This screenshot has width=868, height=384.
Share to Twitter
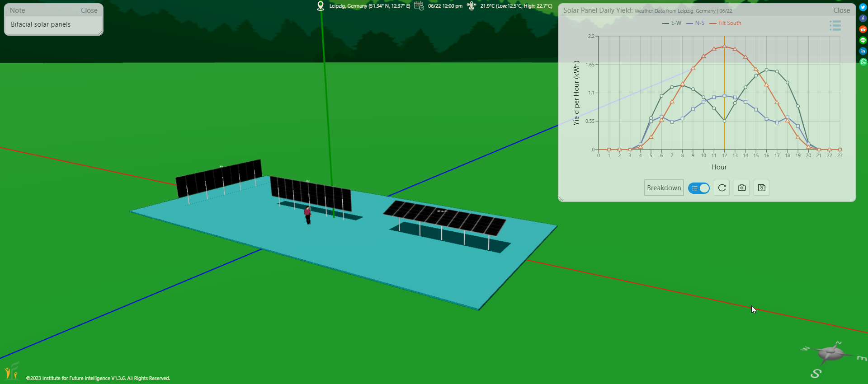[x=863, y=7]
